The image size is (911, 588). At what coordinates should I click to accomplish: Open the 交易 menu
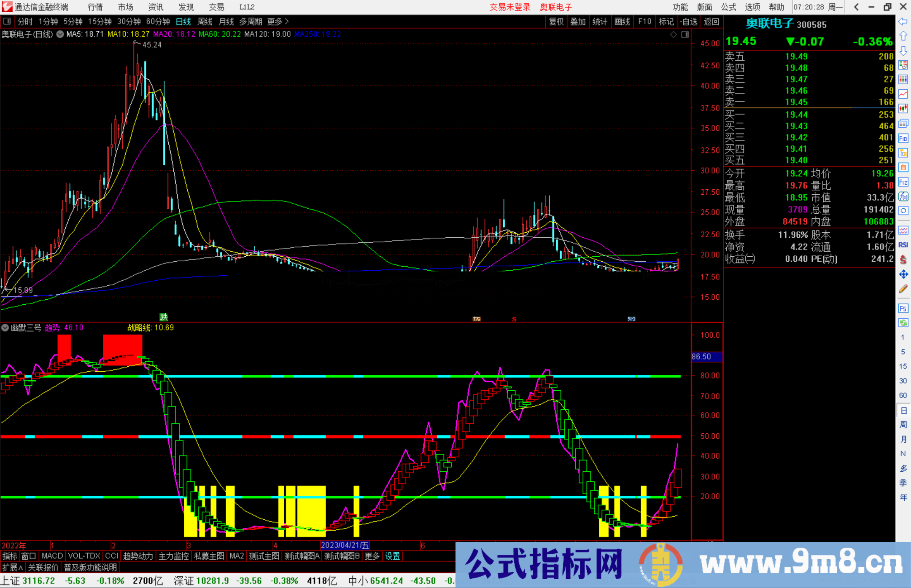click(216, 7)
